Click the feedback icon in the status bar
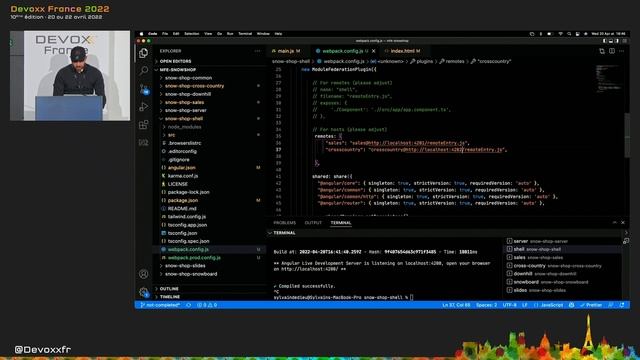Image resolution: width=640 pixels, height=360 pixels. [x=611, y=305]
